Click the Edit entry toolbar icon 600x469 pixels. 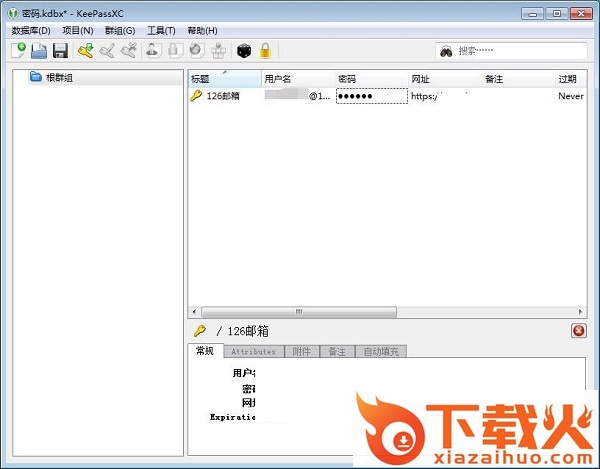coord(107,50)
